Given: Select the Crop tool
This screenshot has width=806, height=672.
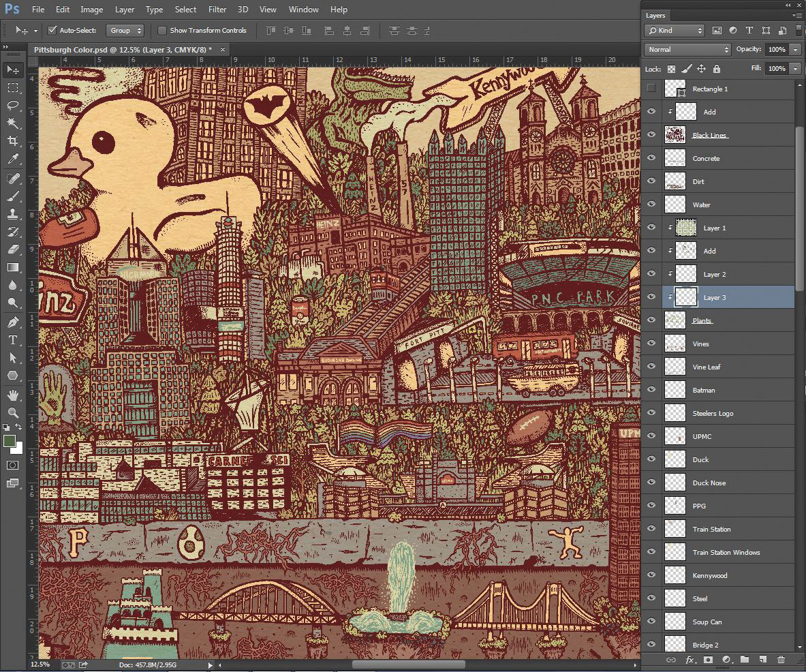Looking at the screenshot, I should pyautogui.click(x=13, y=141).
